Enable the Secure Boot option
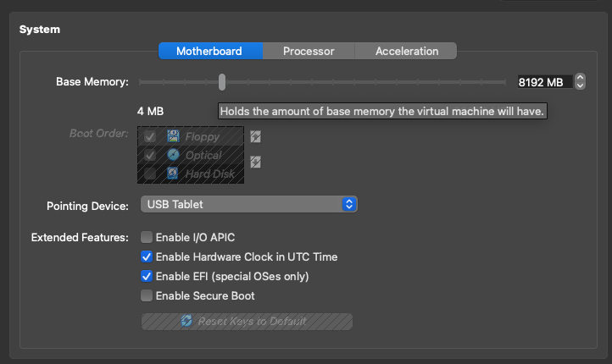 147,295
